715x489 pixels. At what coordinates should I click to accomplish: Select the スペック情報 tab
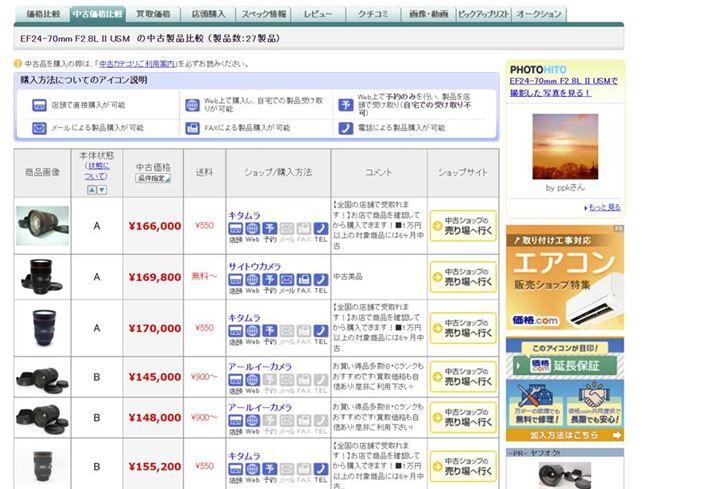(x=264, y=14)
